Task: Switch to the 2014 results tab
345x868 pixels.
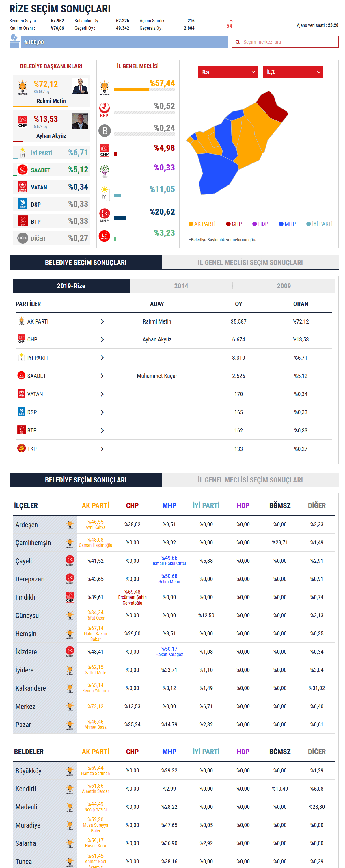Action: pos(181,286)
